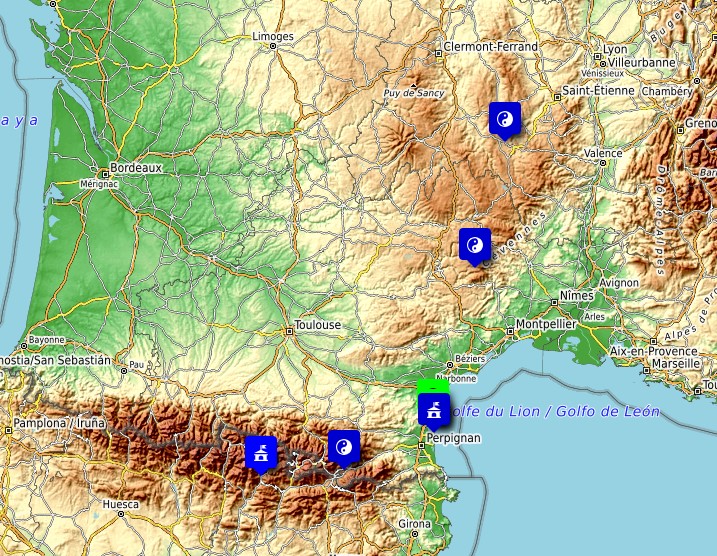
Task: Click the Valence city label
Action: click(x=602, y=154)
